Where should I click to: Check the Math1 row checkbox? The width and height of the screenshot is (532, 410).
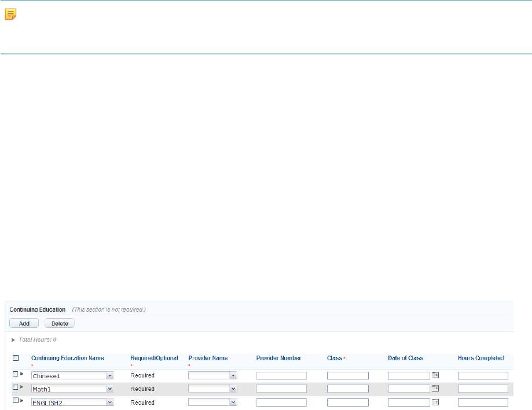point(15,387)
